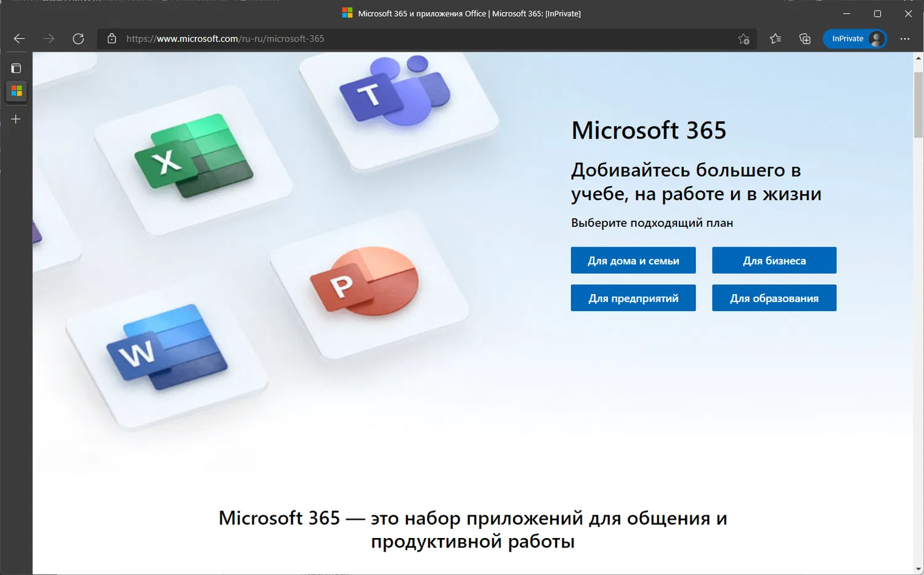
Task: Click the Microsoft 365 heading
Action: pyautogui.click(x=649, y=131)
